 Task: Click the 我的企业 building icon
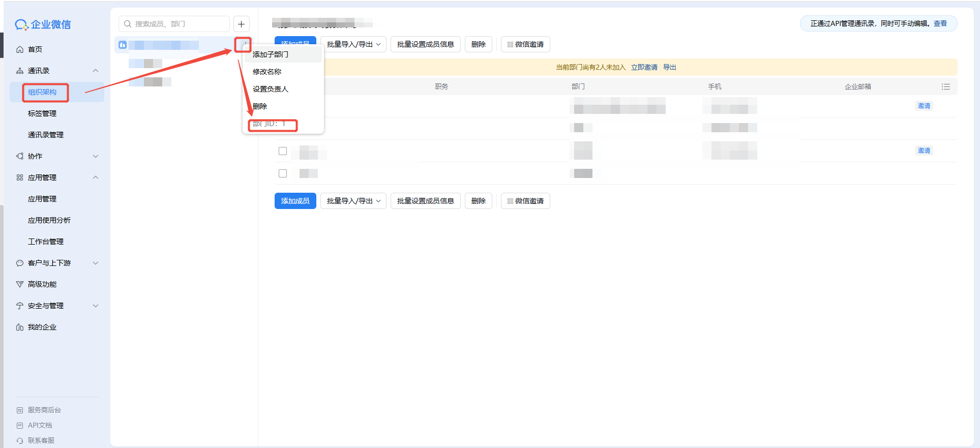20,327
